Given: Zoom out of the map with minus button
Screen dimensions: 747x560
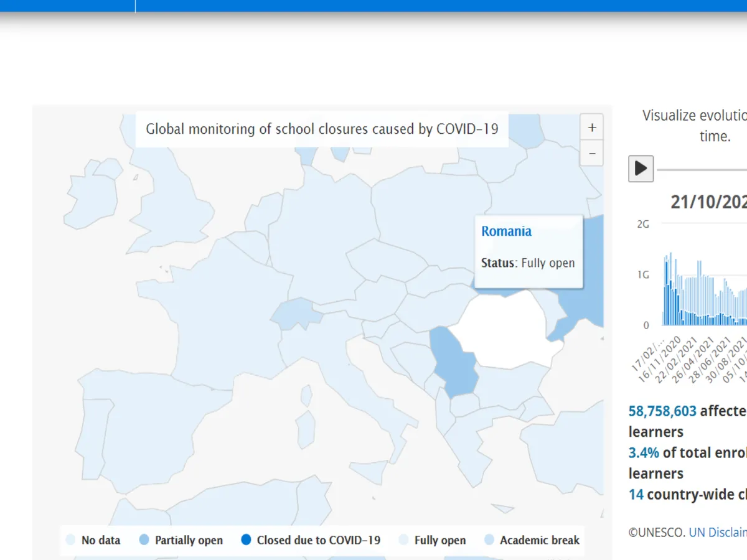Looking at the screenshot, I should click(x=591, y=153).
